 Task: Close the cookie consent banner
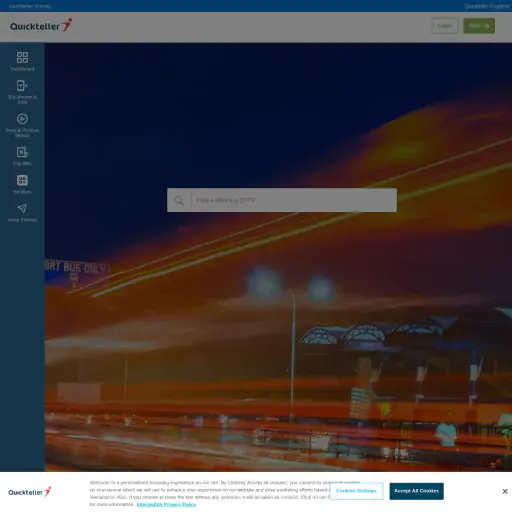[x=505, y=491]
